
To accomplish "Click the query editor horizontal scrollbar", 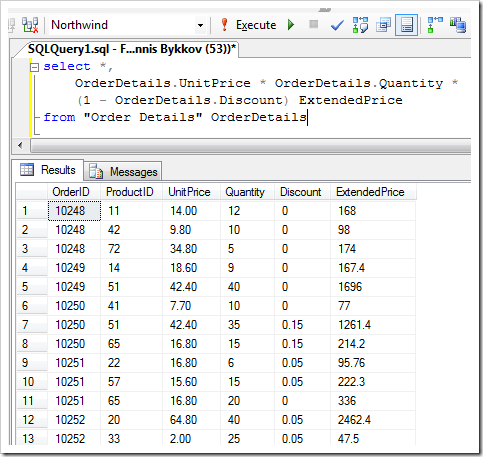I will (x=251, y=146).
